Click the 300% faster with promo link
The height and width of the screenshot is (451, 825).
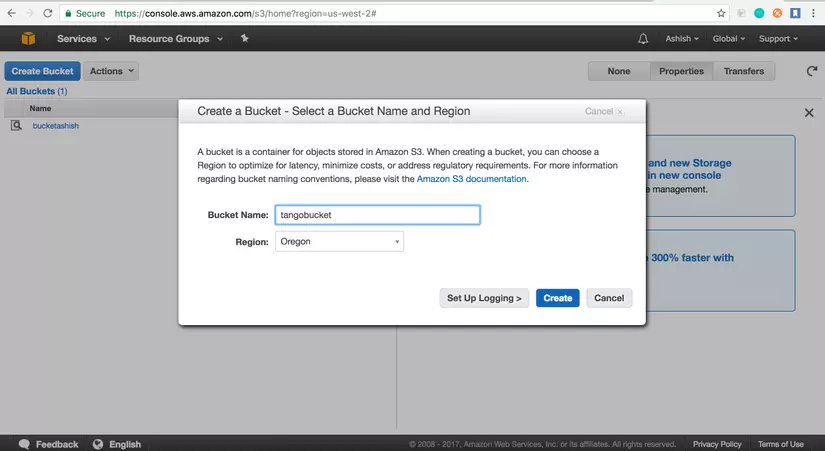[691, 258]
